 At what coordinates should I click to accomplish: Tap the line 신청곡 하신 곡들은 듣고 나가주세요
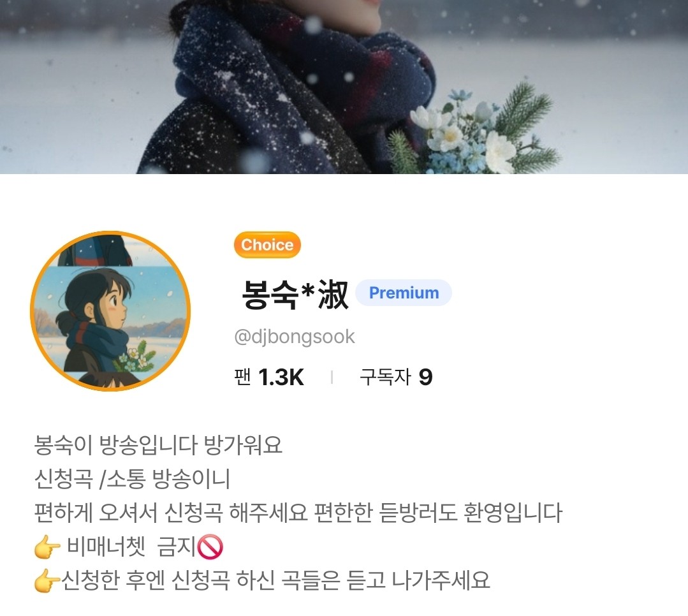coord(330,580)
